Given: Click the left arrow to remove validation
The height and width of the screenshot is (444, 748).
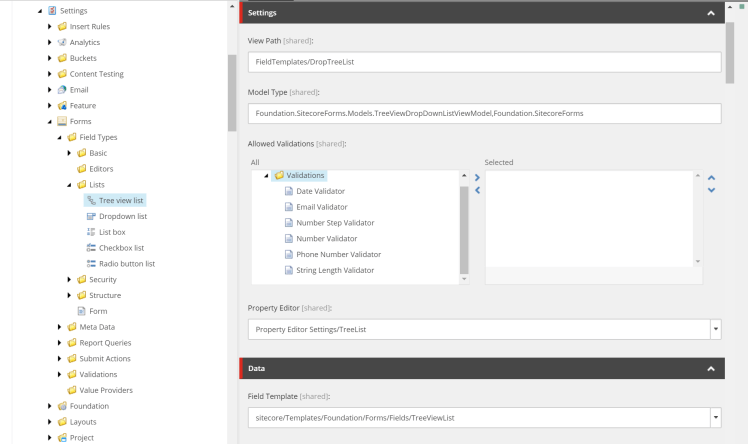Looking at the screenshot, I should click(x=477, y=190).
